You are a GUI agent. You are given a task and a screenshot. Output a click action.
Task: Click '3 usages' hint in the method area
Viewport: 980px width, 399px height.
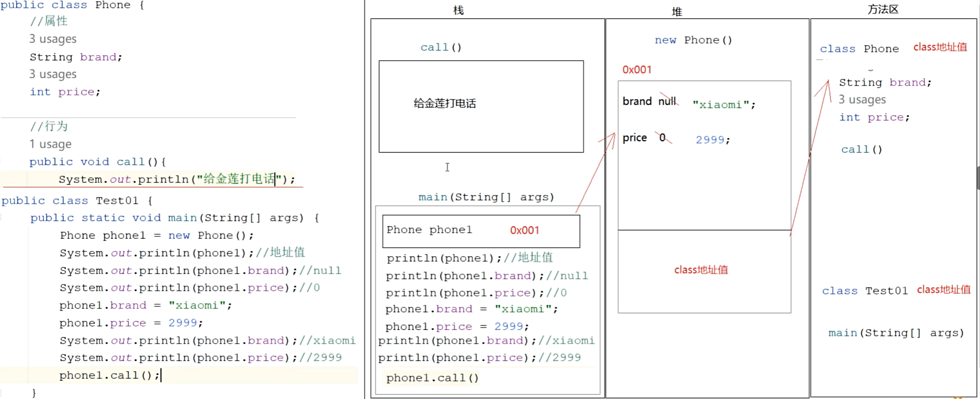pos(862,100)
